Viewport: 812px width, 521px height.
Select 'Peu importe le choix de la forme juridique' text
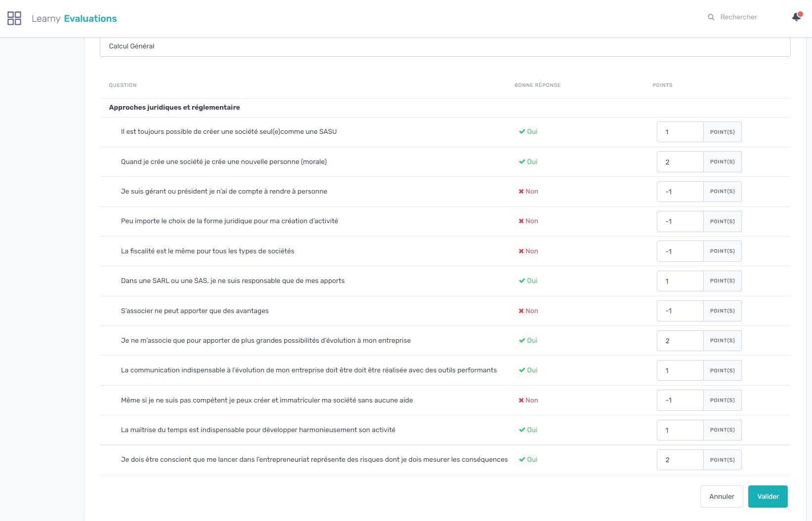[x=229, y=221]
